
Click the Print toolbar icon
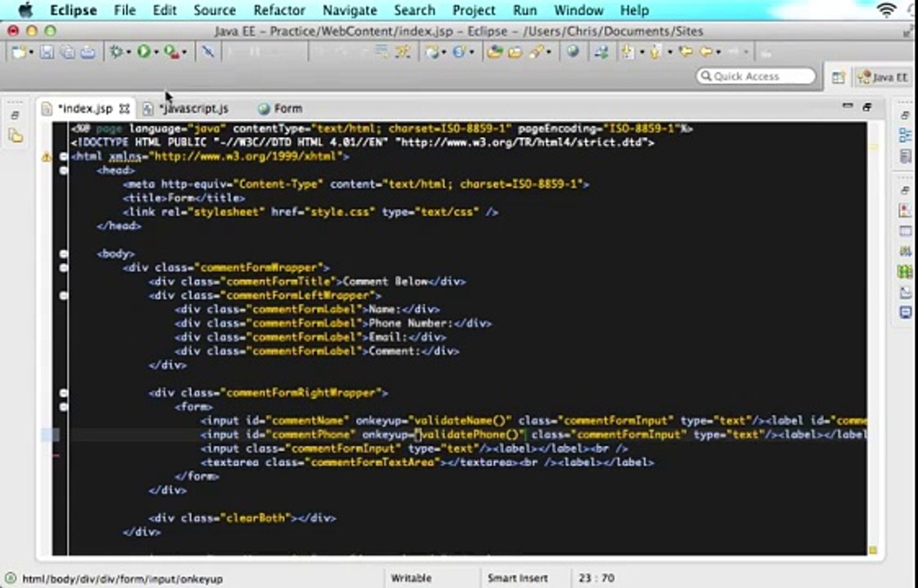(88, 52)
